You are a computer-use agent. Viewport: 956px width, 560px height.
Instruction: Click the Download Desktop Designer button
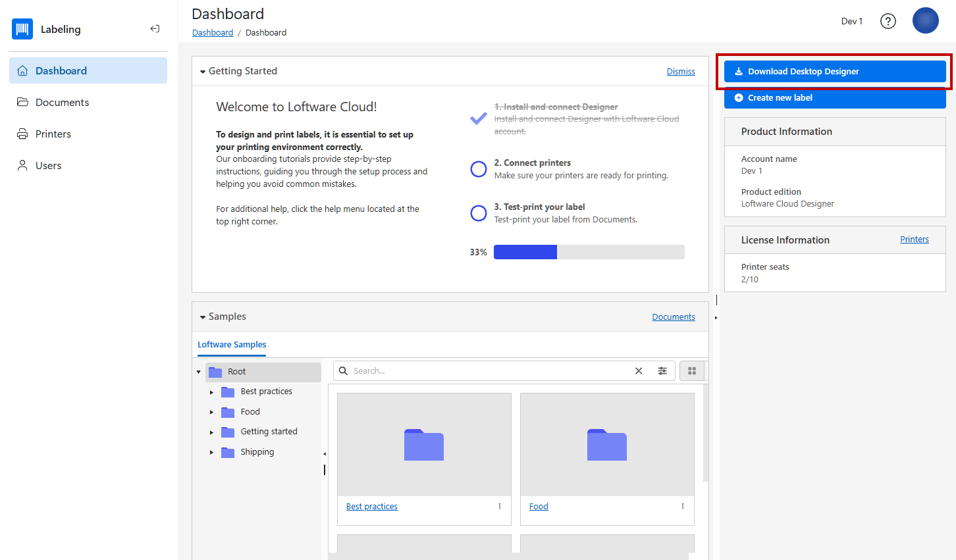(834, 72)
